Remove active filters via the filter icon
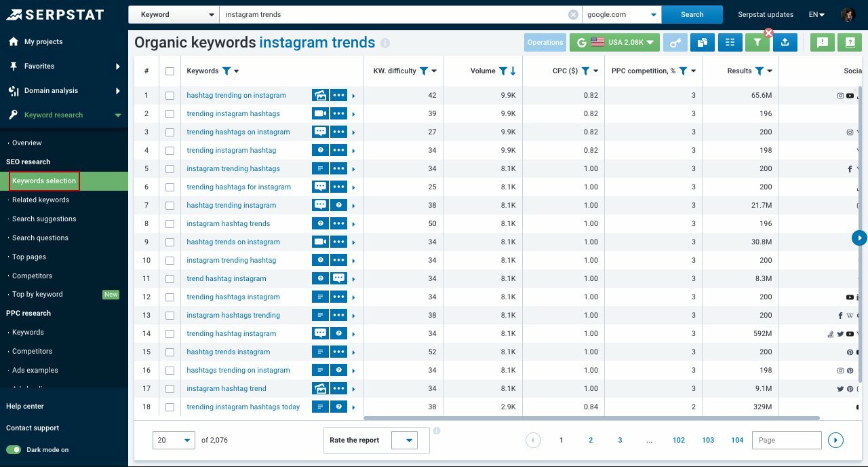 tap(757, 42)
